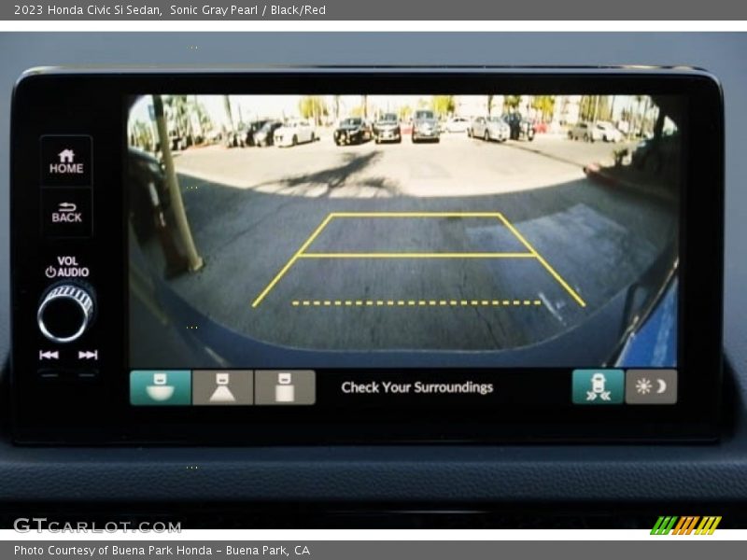
Task: Tap the VOL AUDIO power knob
Action: pyautogui.click(x=66, y=312)
